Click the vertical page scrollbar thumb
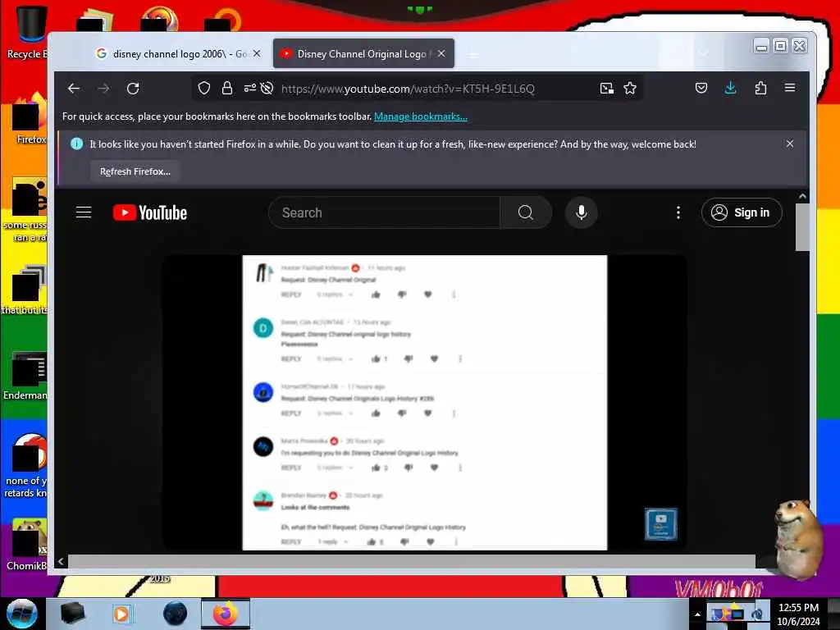 tap(802, 227)
